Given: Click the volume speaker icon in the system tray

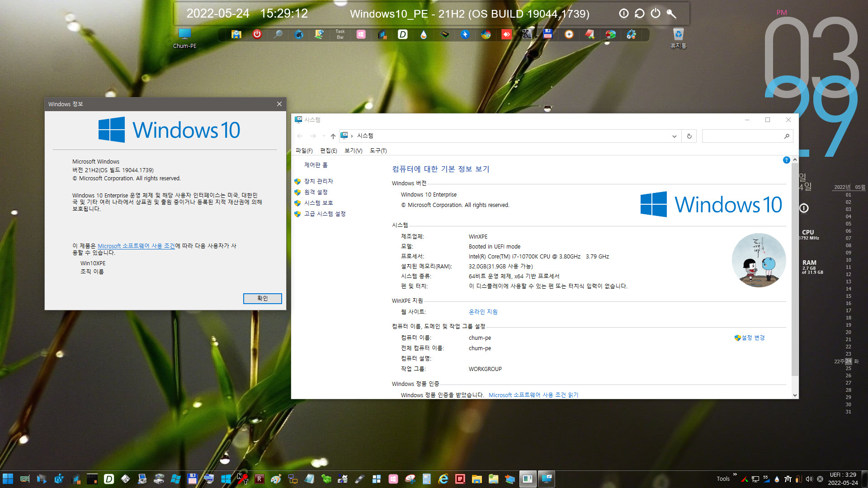Looking at the screenshot, I should [809, 479].
